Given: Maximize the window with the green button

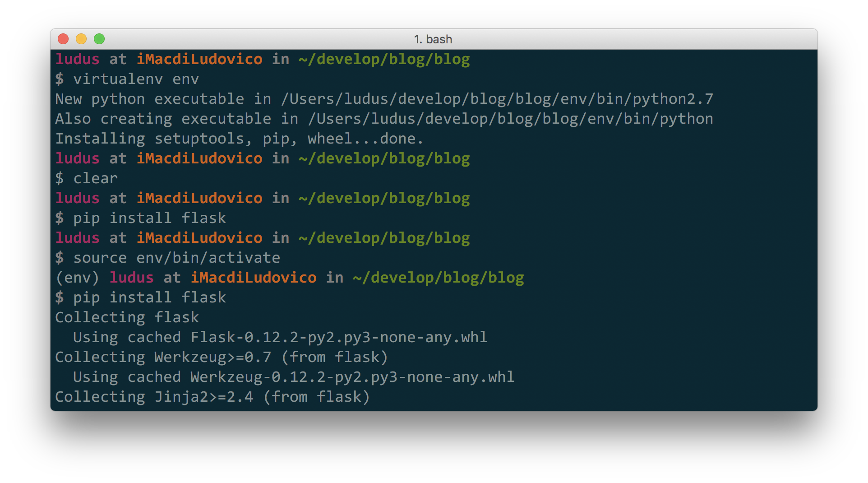Looking at the screenshot, I should pos(99,39).
